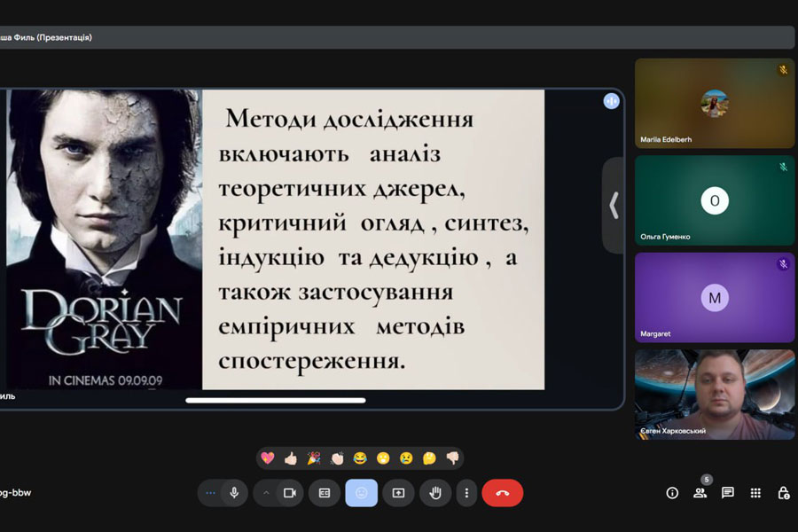
Task: Click the presentation title bar at top
Action: click(x=397, y=37)
